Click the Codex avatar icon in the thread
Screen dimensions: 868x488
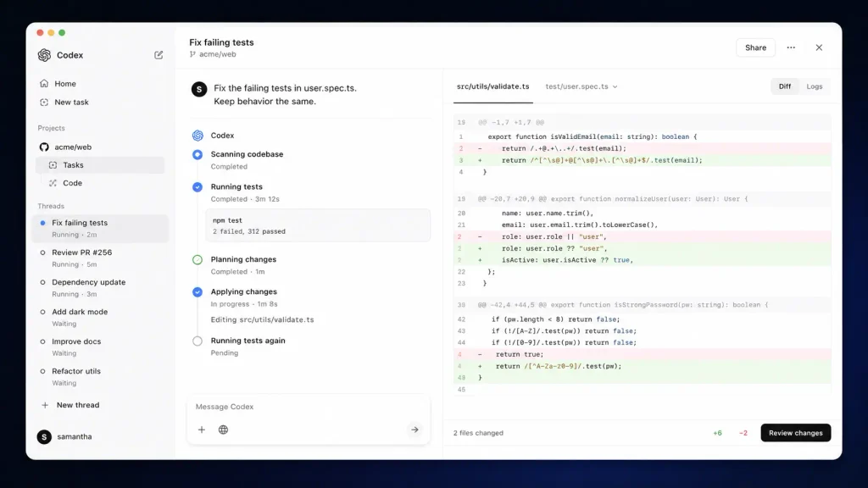[x=198, y=136]
